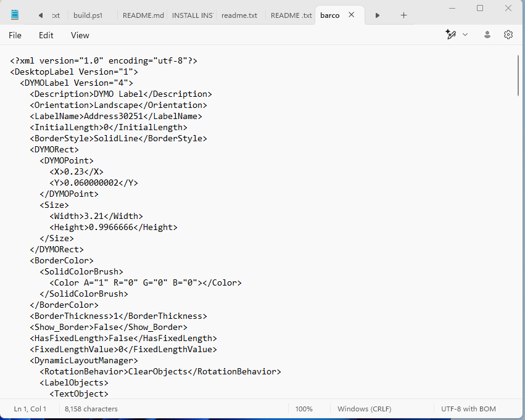
Task: Click the InitialLength line
Action: [x=109, y=127]
